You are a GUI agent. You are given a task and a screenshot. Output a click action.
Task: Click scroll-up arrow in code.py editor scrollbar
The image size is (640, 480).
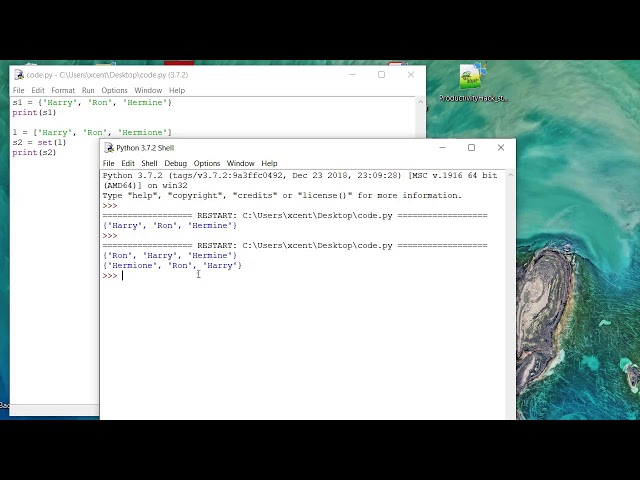click(420, 102)
